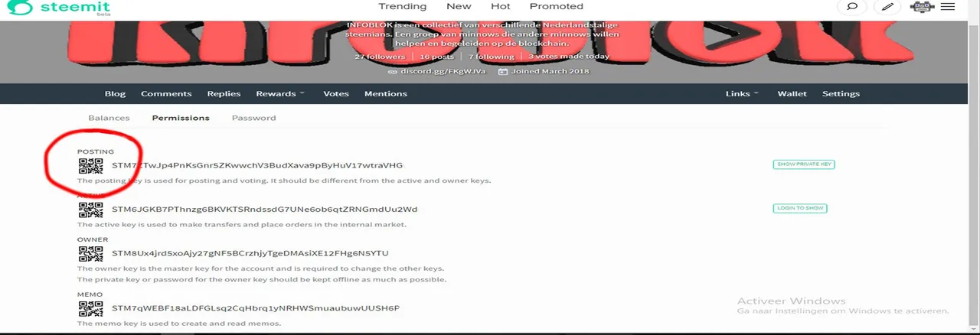This screenshot has height=335, width=980.
Task: Click the posting key description sentence
Action: tap(284, 181)
